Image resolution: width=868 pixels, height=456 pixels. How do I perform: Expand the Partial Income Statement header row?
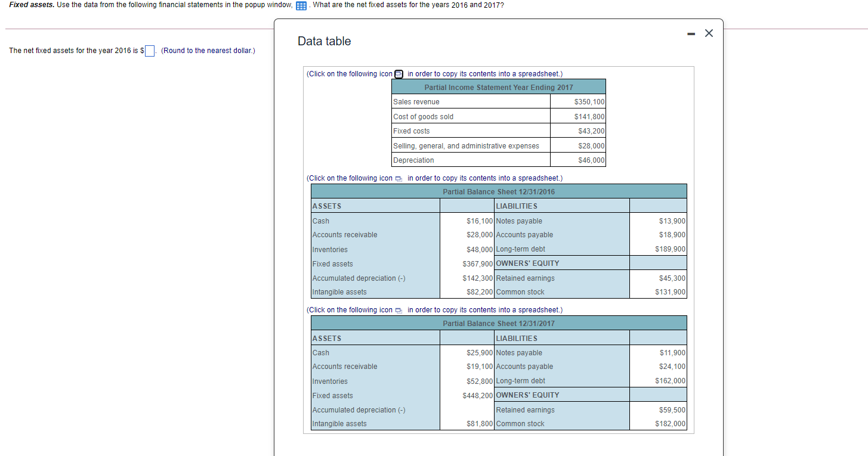[x=498, y=86]
